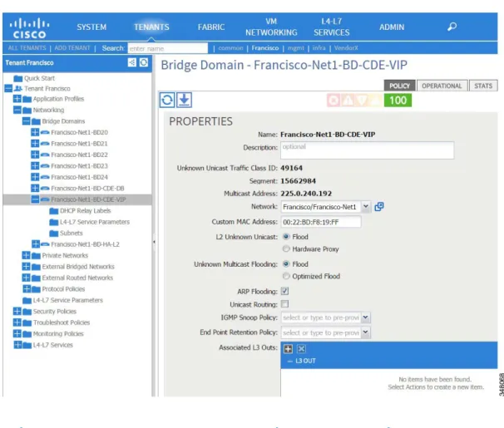The image size is (504, 428).
Task: Collapse the Bridge Domains node
Action: 26,121
